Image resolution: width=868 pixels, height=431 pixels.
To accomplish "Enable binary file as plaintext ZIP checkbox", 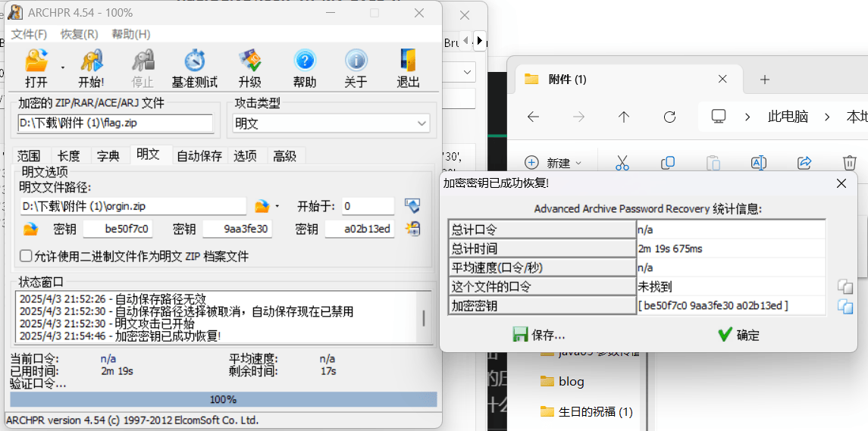I will [x=26, y=256].
